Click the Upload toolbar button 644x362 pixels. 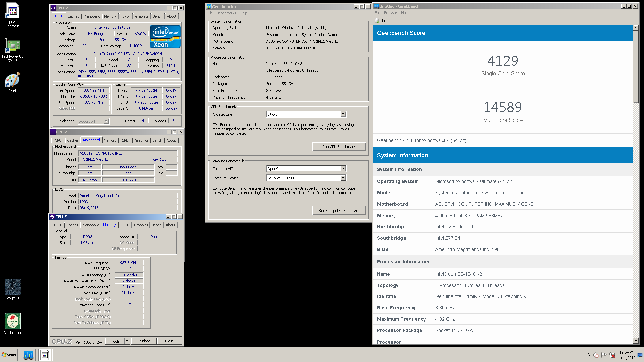(x=383, y=21)
